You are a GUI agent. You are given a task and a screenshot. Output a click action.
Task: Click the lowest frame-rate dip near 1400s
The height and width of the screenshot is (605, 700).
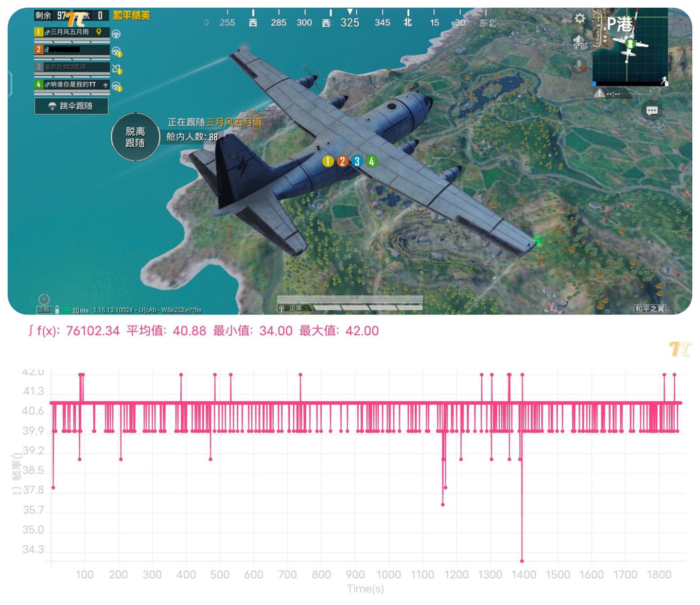point(522,561)
